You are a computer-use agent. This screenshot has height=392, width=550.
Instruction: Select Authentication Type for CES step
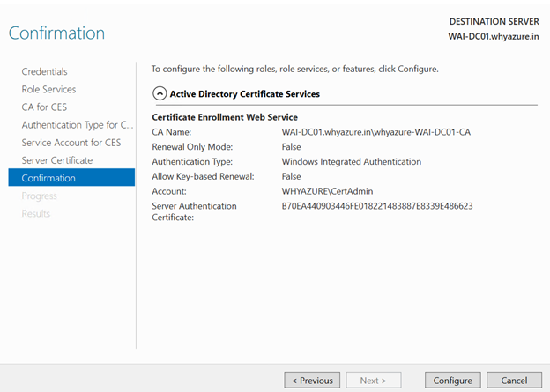(78, 125)
